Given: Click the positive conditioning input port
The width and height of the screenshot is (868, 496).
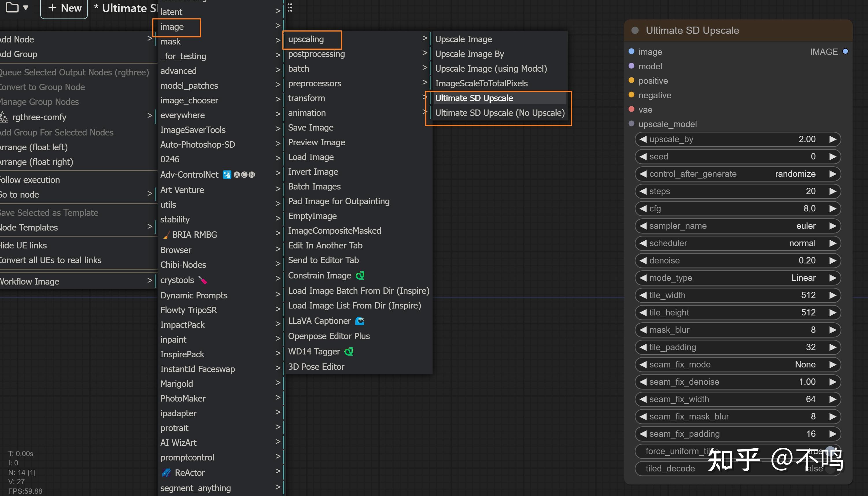Looking at the screenshot, I should click(x=631, y=80).
